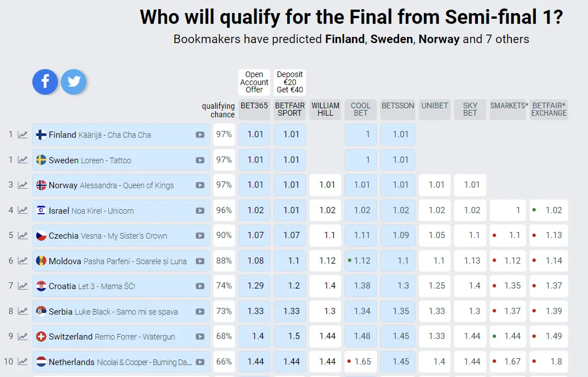Image resolution: width=588 pixels, height=377 pixels.
Task: Play Sweden's Tattoo video icon
Action: coord(200,160)
